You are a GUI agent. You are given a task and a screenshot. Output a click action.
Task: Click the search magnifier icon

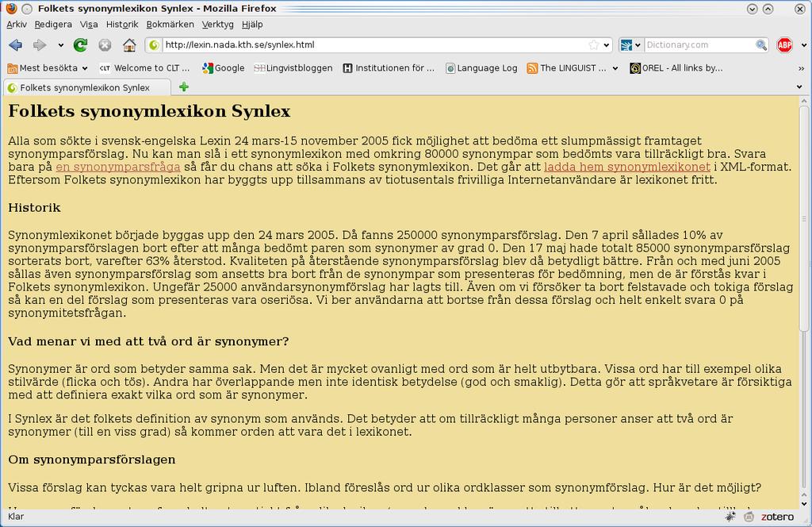pos(760,45)
